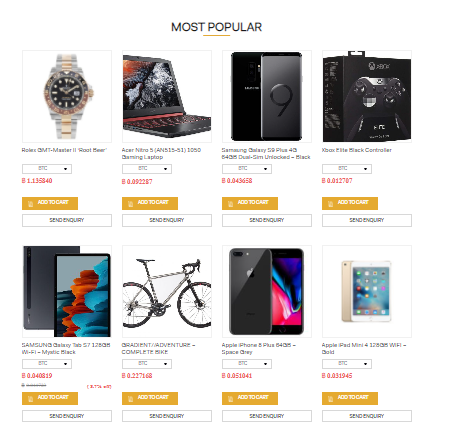The height and width of the screenshot is (444, 459).
Task: Click cart icon on Acer Nitro 5 Add to Cart
Action: [130, 204]
